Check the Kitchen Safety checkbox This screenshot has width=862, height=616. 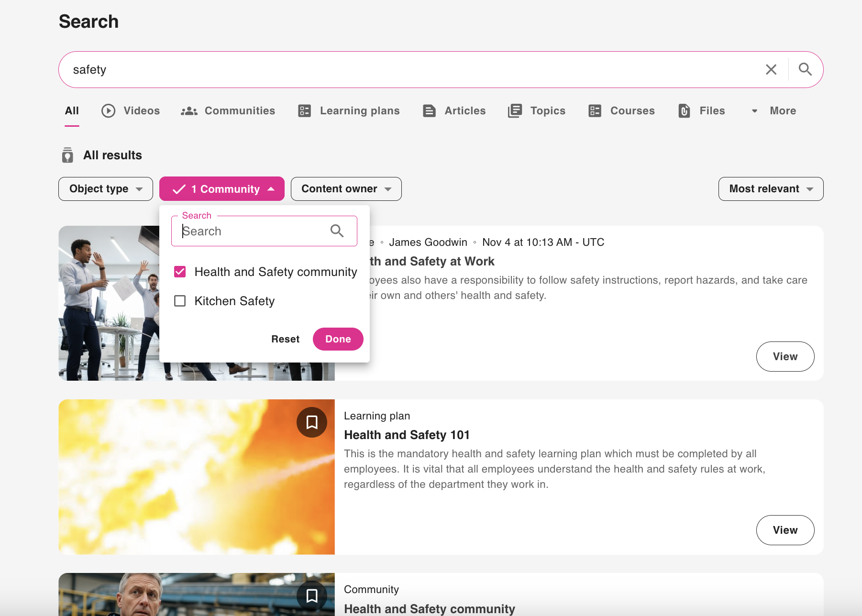180,301
